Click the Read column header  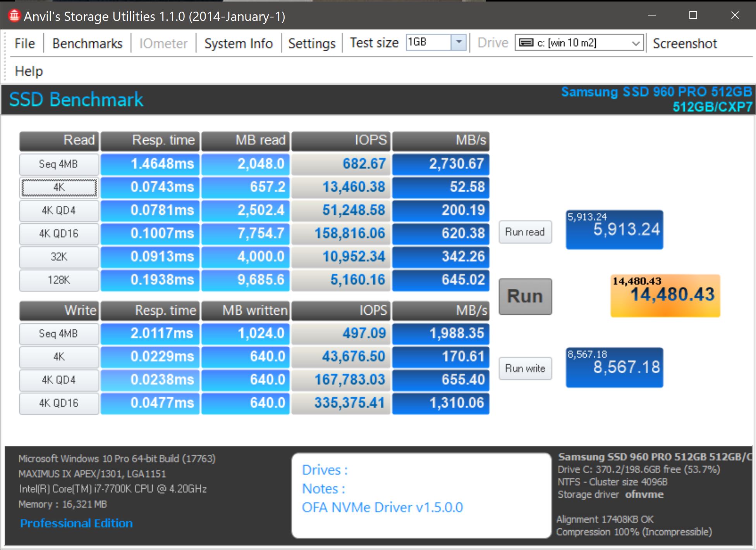tap(59, 141)
